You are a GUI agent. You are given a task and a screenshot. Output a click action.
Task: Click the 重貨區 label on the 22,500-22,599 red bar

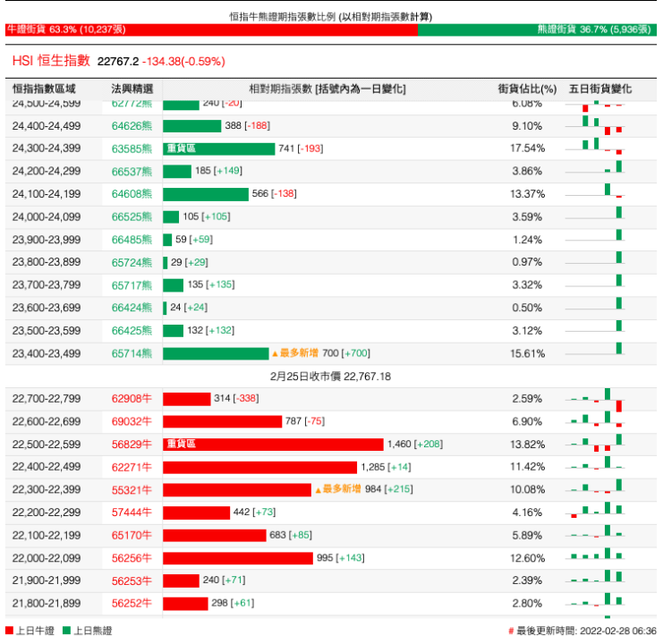pos(180,445)
